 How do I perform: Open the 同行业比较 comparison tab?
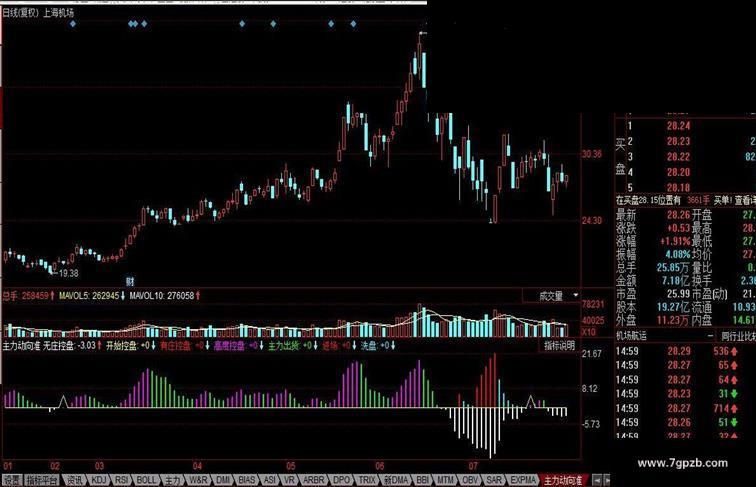click(x=738, y=336)
